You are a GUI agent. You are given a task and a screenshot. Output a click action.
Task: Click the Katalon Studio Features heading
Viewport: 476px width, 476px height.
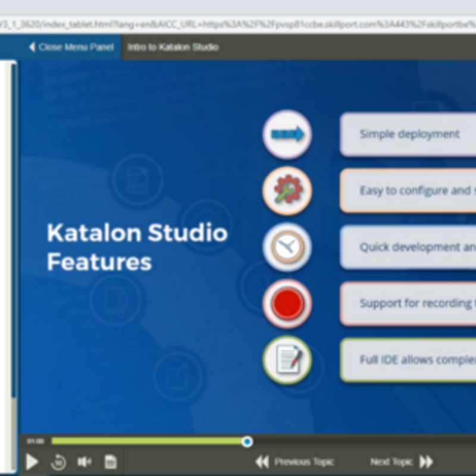137,247
